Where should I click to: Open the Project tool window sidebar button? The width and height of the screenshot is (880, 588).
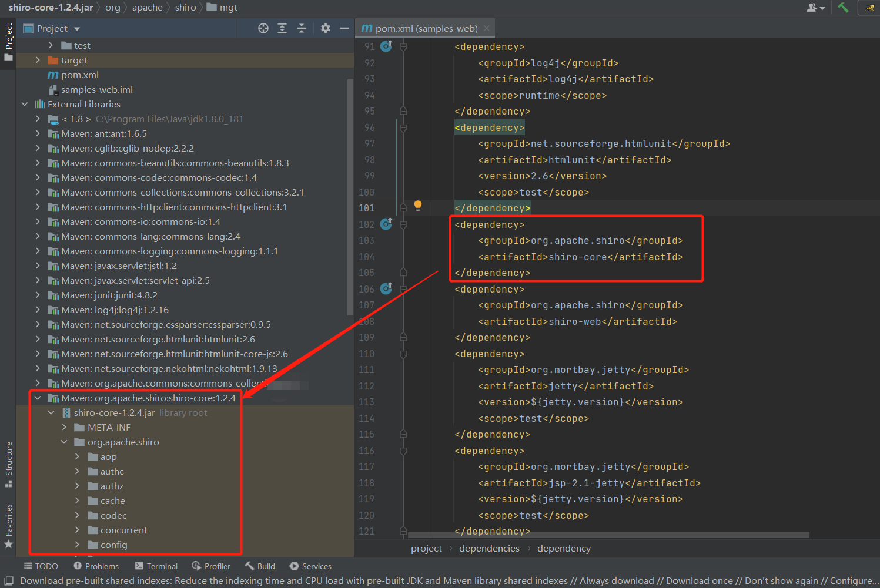click(x=8, y=43)
